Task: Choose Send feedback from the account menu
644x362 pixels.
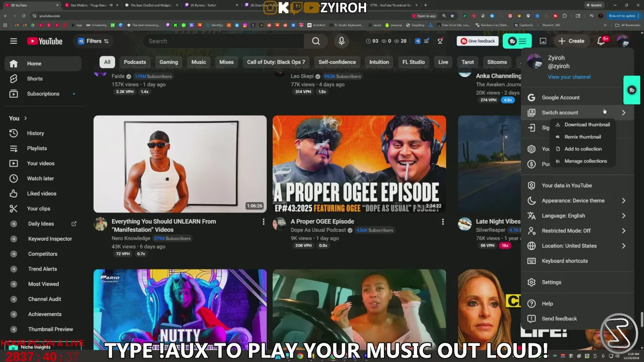Action: click(x=577, y=319)
